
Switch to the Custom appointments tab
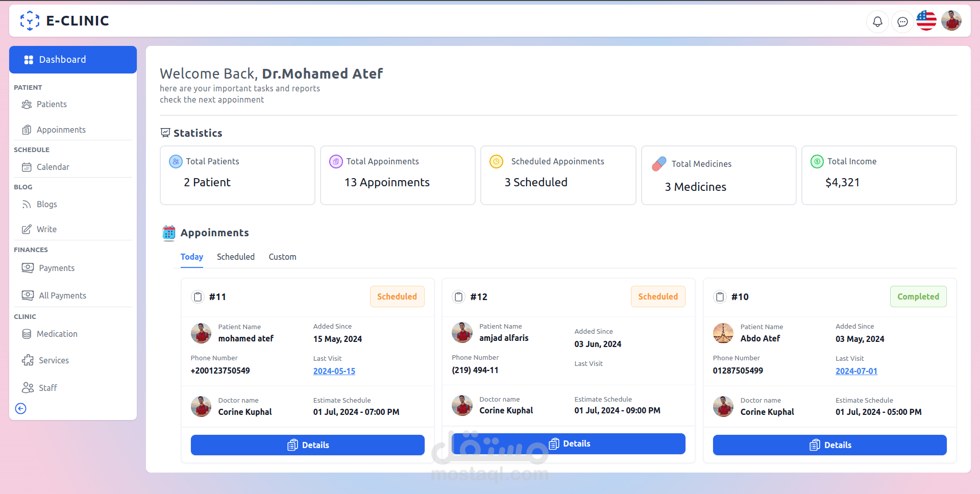coord(282,257)
